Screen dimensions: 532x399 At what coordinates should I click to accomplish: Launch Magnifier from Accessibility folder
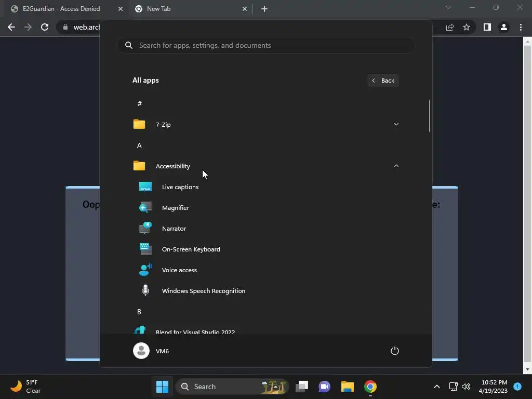(x=265, y=208)
